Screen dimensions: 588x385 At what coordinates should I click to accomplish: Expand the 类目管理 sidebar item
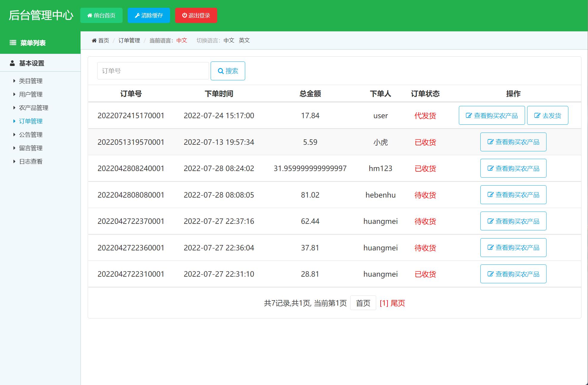31,81
